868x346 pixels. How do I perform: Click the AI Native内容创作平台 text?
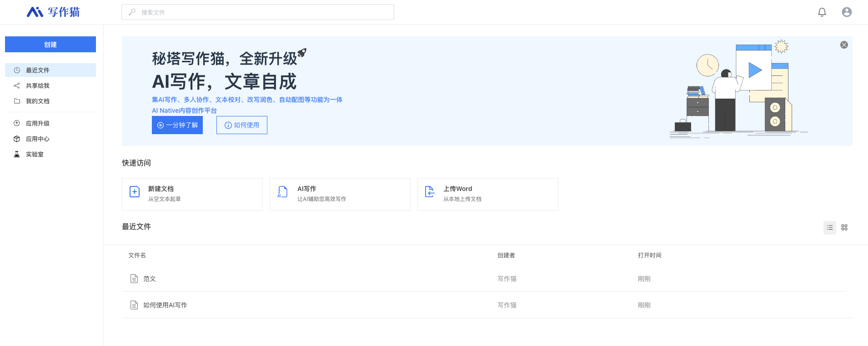click(x=184, y=110)
